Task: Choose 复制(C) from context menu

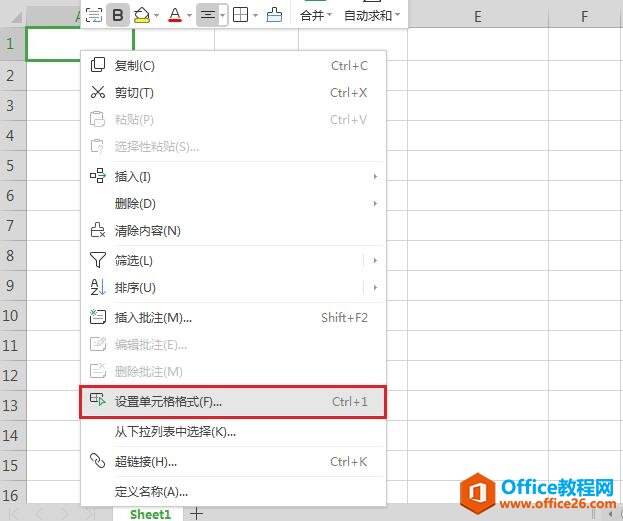Action: pyautogui.click(x=233, y=65)
